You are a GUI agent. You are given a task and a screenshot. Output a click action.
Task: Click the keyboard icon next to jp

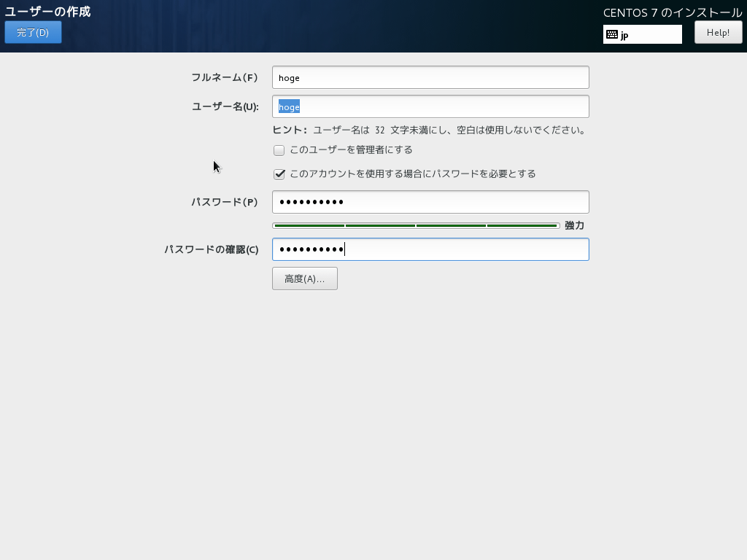(611, 34)
